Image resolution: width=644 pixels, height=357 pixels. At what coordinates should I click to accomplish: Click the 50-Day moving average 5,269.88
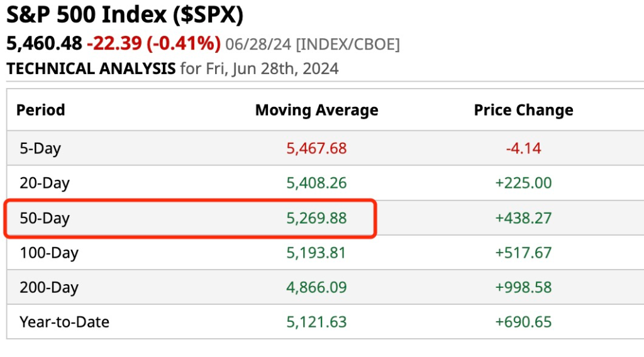316,219
